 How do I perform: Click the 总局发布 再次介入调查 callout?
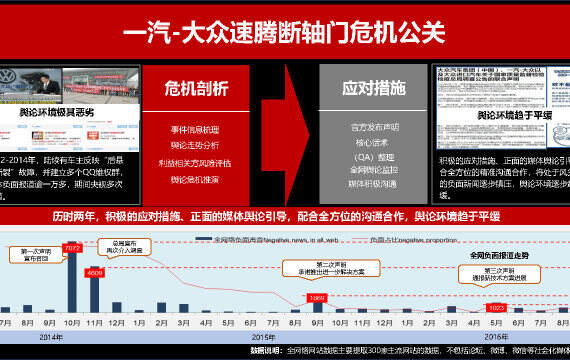pyautogui.click(x=124, y=247)
